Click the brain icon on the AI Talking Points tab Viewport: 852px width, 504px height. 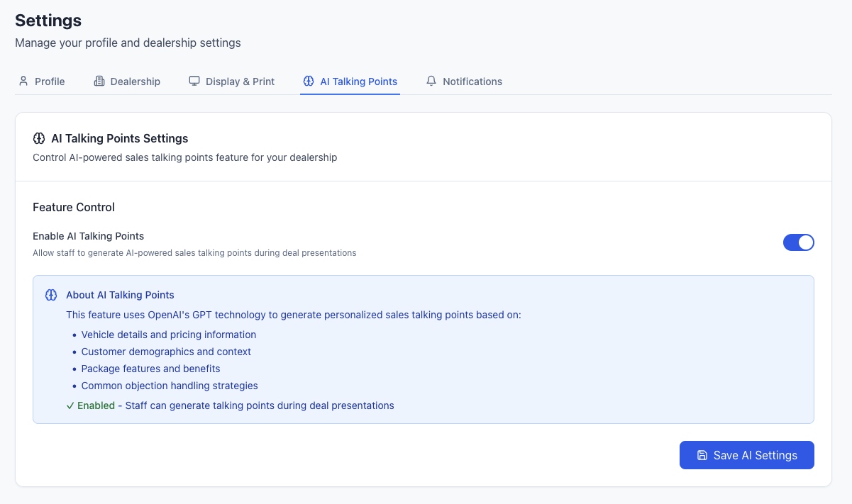pos(308,81)
